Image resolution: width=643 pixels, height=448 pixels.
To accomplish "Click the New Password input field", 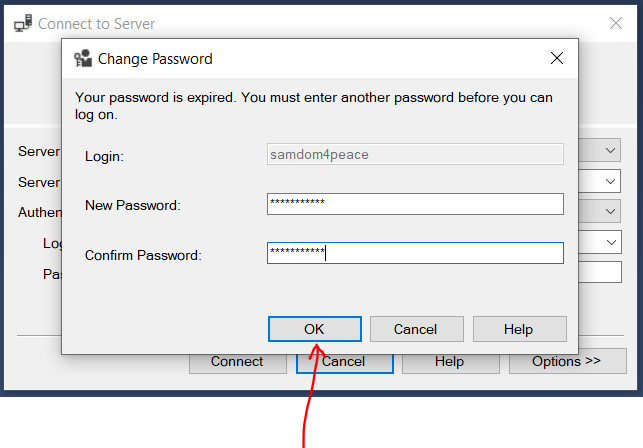I will tap(415, 204).
